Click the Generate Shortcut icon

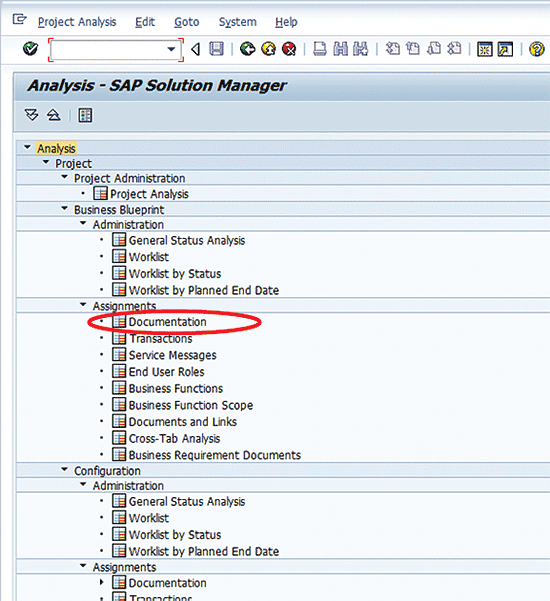[x=505, y=49]
